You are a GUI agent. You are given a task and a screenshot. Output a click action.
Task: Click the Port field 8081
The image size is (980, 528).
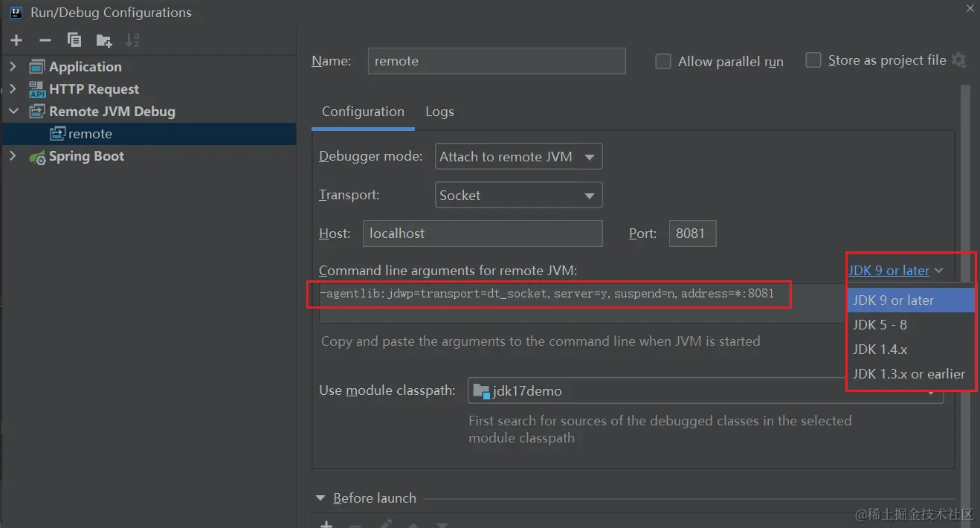tap(692, 234)
